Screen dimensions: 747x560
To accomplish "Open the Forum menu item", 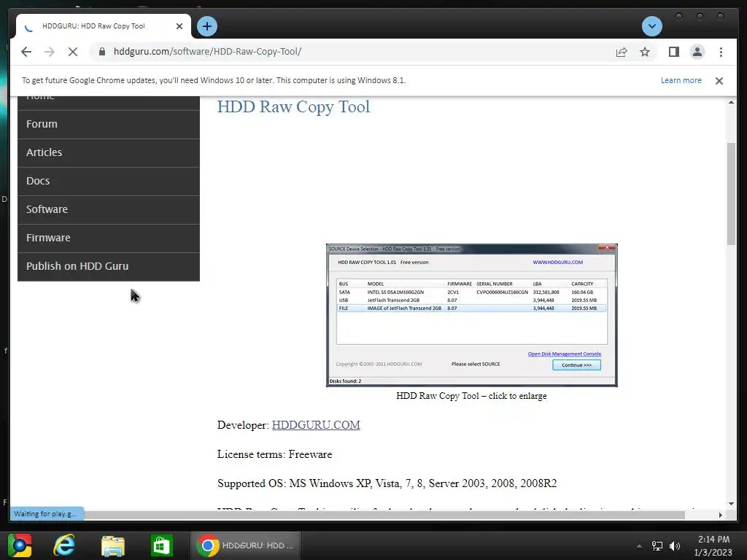I will coord(109,124).
